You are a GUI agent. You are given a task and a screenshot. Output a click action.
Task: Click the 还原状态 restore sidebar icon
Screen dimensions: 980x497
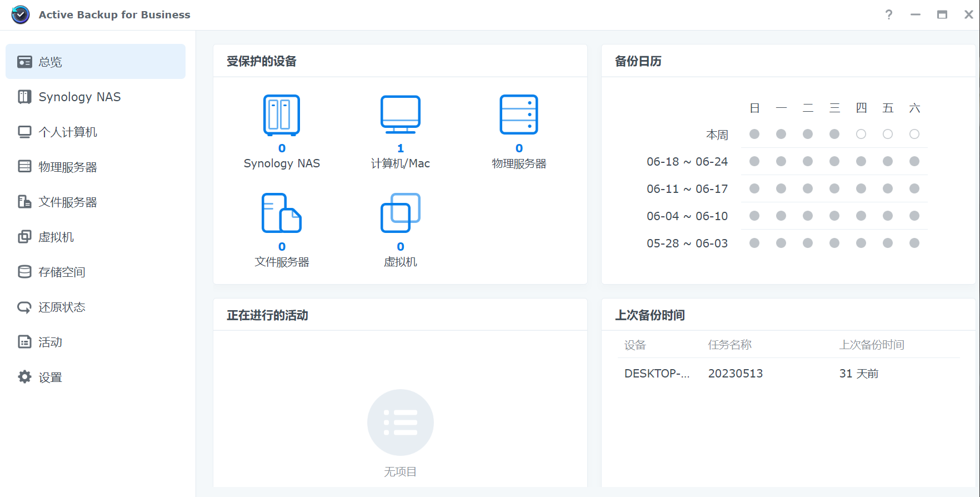[x=24, y=307]
